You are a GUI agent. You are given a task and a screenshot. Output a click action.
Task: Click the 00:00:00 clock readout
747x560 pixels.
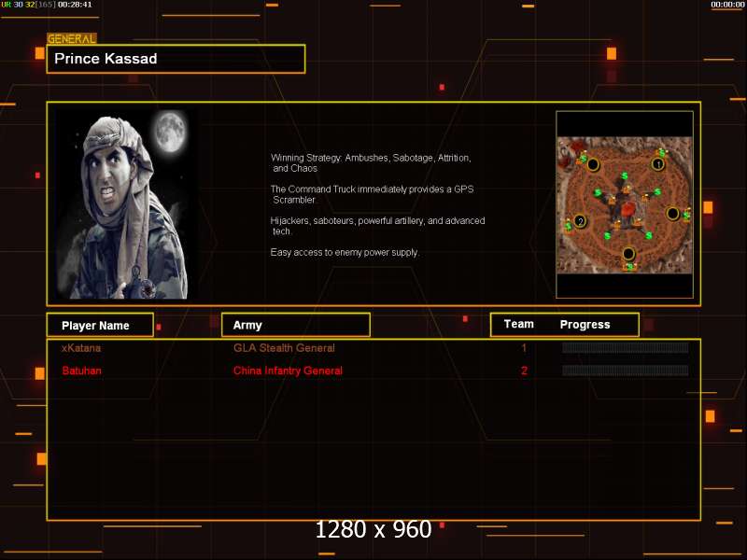727,5
